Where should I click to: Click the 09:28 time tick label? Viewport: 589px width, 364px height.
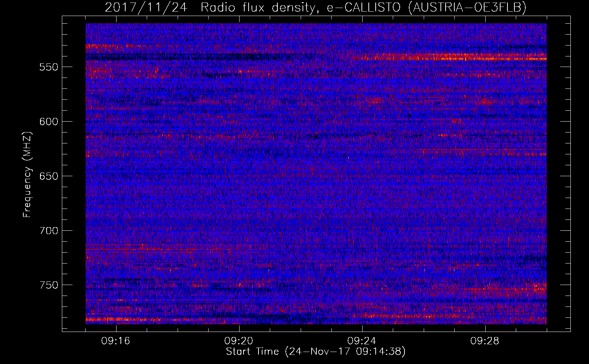(485, 341)
